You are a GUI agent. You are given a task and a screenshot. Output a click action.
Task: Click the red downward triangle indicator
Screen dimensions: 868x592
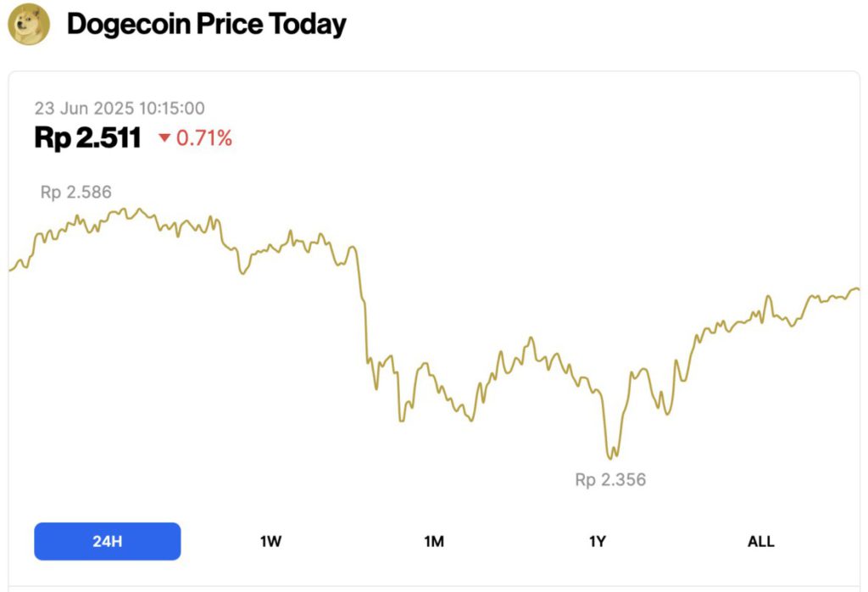click(166, 137)
